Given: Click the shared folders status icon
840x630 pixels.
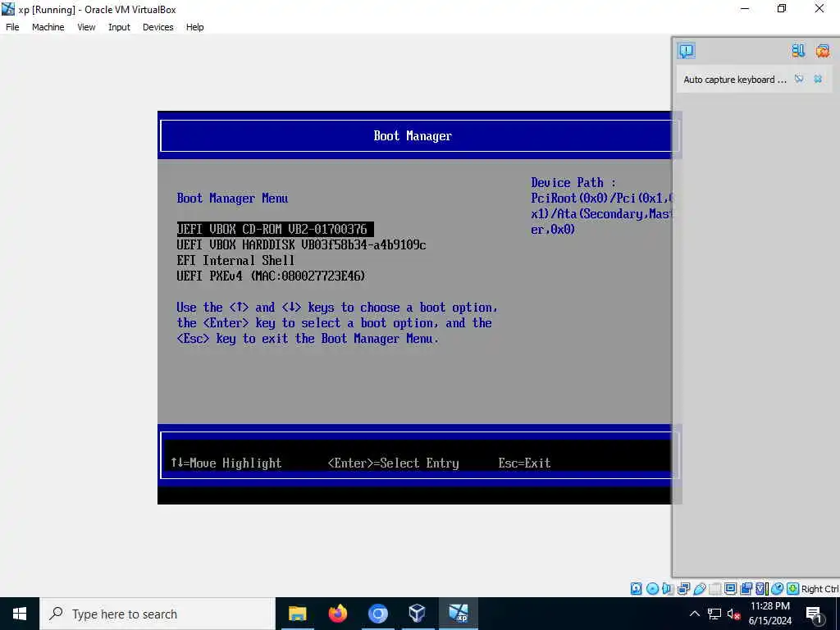Looking at the screenshot, I should (x=714, y=589).
